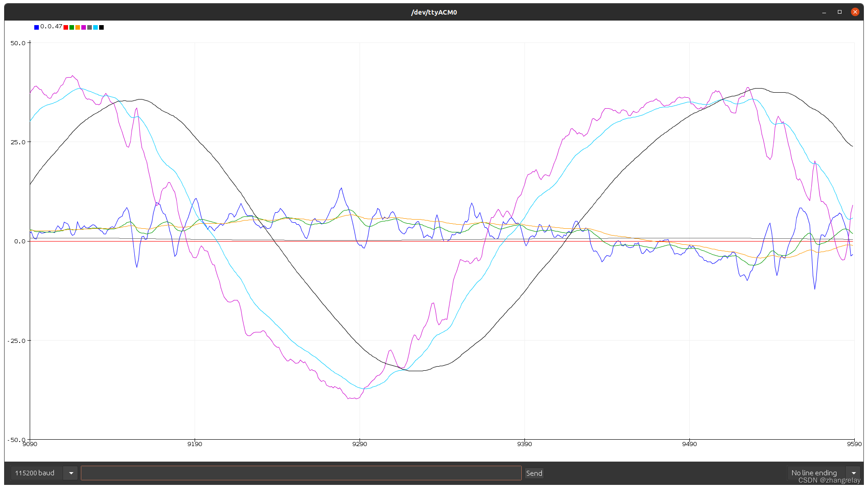The width and height of the screenshot is (868, 489).
Task: Minimize the /dev/ttyACM0 window
Action: pyautogui.click(x=824, y=12)
